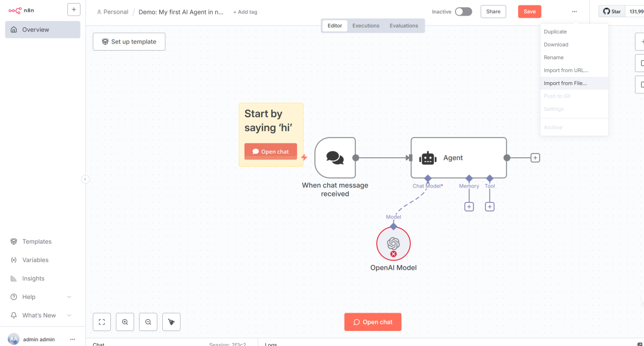The image size is (644, 346).
Task: Open the Templates sidebar item
Action: tap(37, 241)
